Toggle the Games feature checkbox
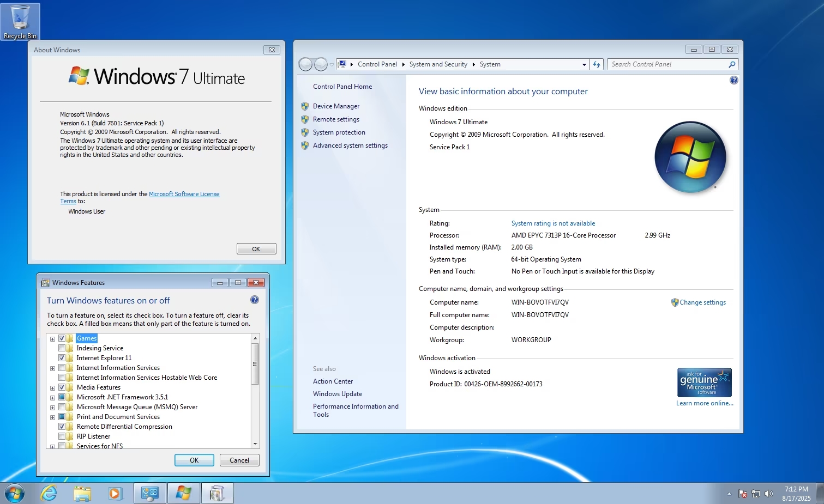The image size is (824, 504). pos(62,338)
